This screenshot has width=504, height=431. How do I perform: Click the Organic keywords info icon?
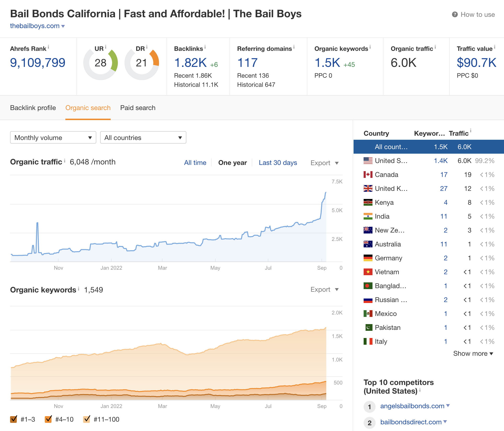point(370,47)
